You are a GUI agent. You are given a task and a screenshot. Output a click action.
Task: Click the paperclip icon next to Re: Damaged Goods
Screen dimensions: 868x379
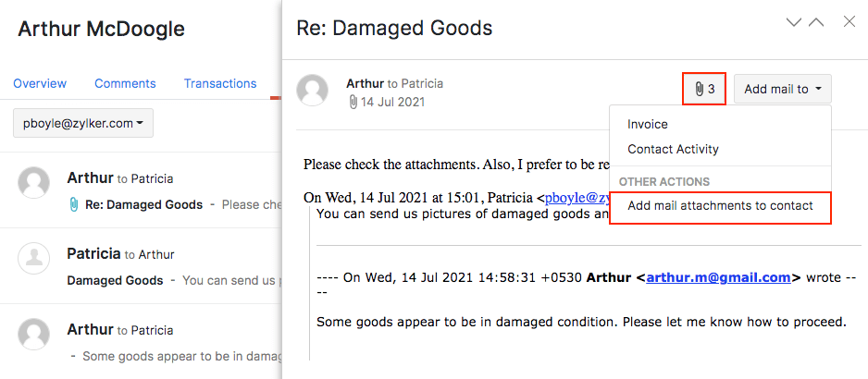[74, 204]
